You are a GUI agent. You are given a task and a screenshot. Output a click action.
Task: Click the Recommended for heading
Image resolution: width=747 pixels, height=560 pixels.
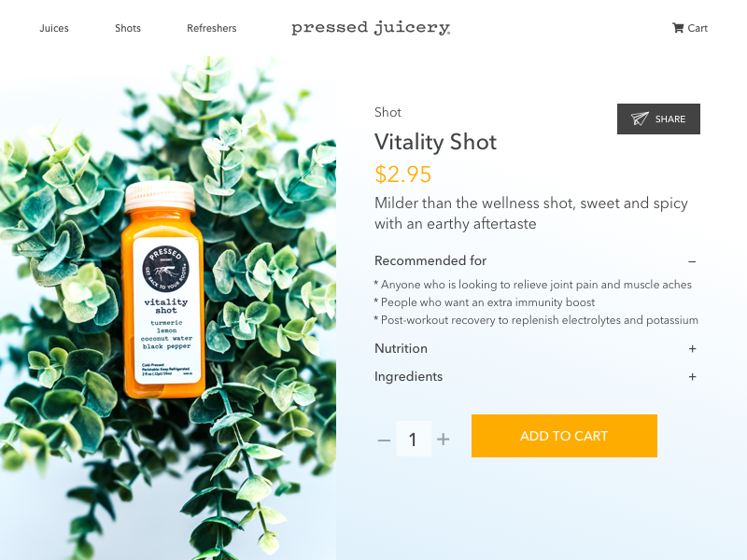[430, 260]
